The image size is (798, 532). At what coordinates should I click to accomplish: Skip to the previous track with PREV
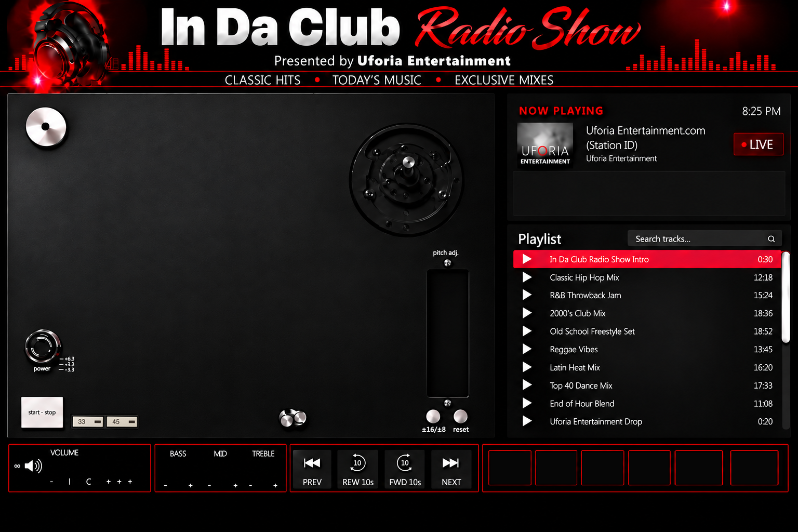point(312,470)
